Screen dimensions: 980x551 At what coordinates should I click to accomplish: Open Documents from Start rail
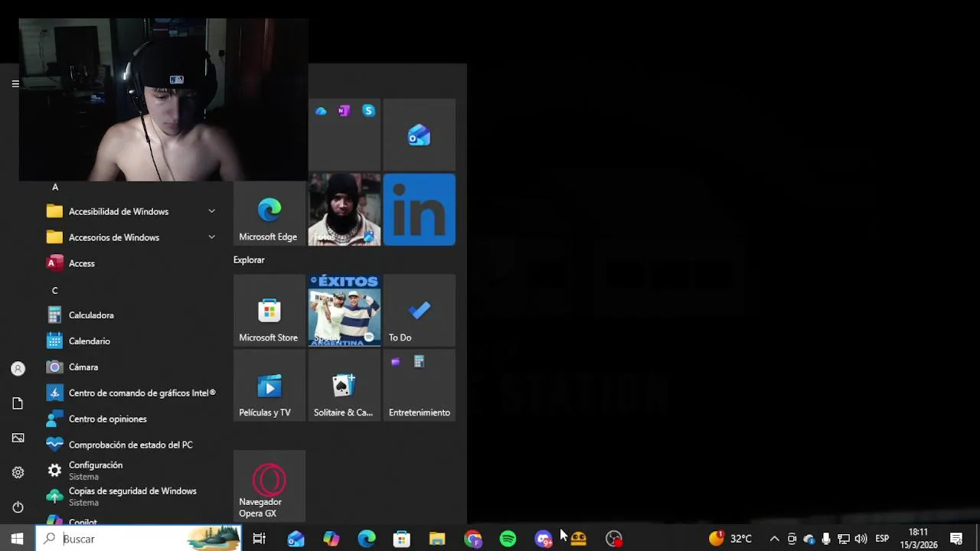[x=18, y=403]
